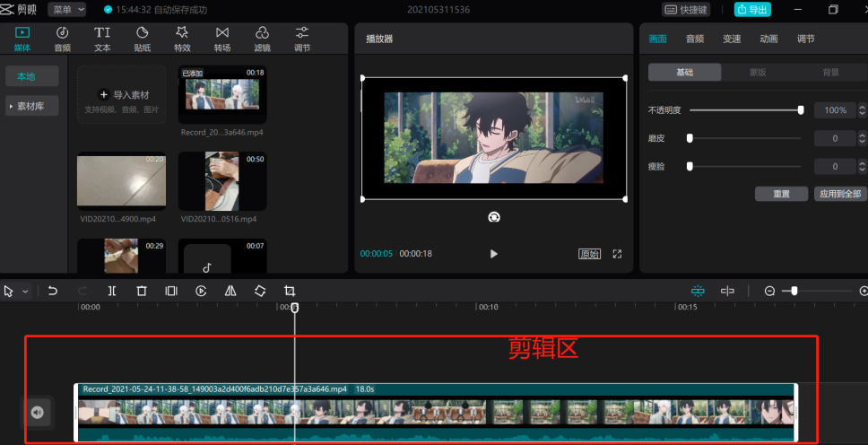Click the 磨皮 stepper arrows
The width and height of the screenshot is (868, 445).
click(x=862, y=138)
